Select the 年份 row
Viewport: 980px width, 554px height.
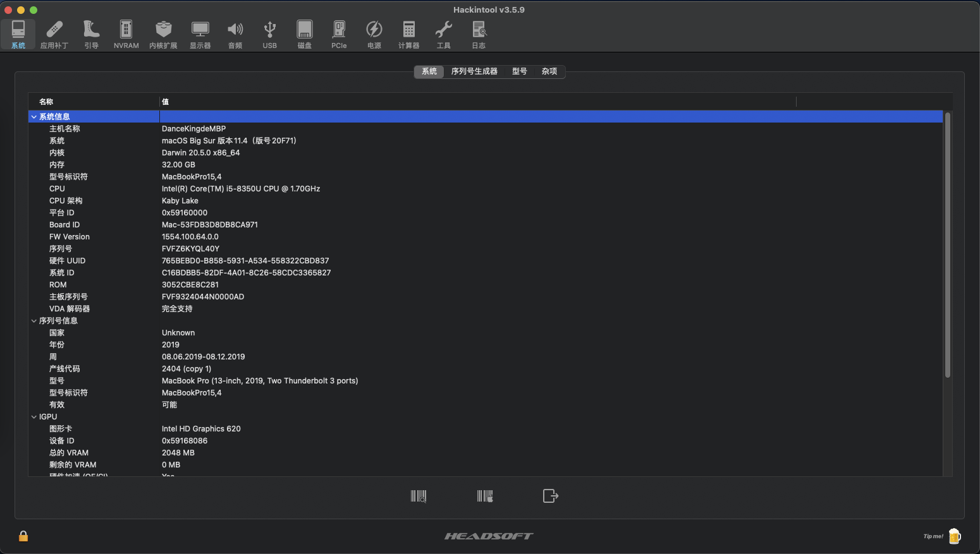[x=486, y=345]
